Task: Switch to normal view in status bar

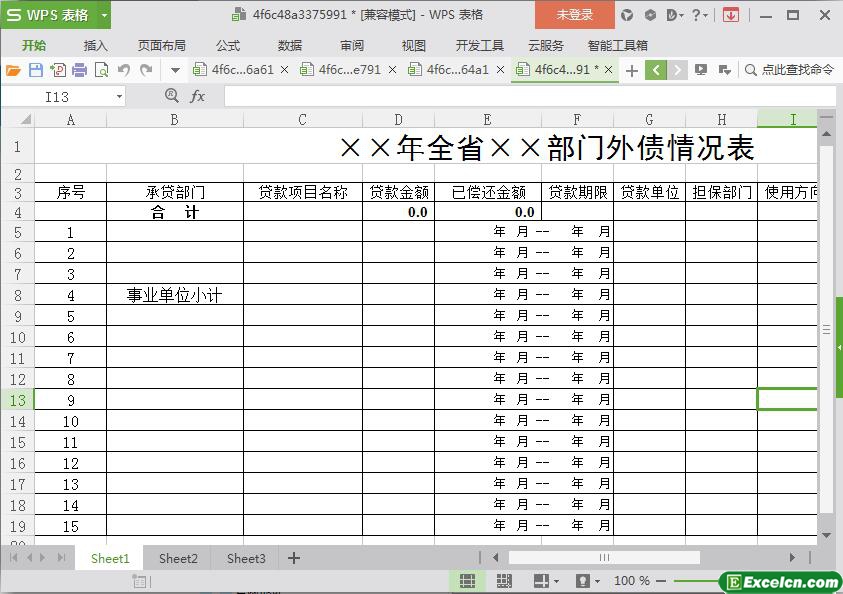Action: (467, 581)
